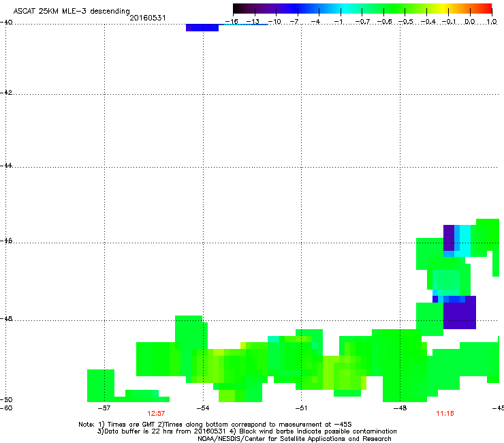
Task: Click the '-7' color scale label
Action: click(x=294, y=22)
